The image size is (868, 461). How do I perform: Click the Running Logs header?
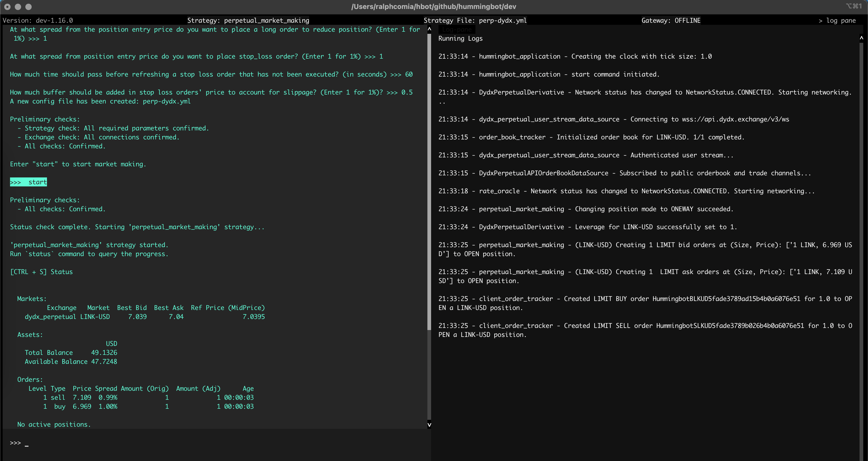(460, 39)
